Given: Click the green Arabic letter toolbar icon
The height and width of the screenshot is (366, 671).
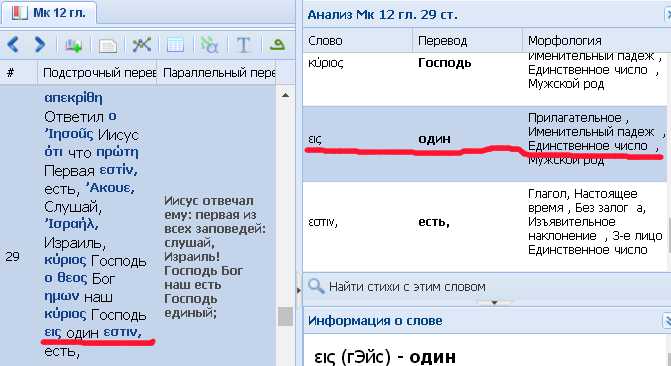Looking at the screenshot, I should [277, 45].
